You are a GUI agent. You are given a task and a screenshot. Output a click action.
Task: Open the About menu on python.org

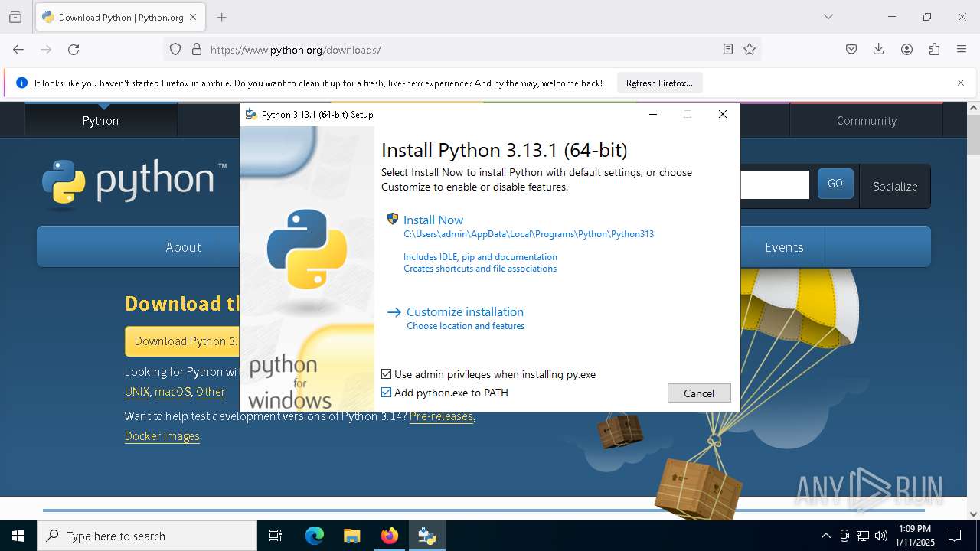184,247
